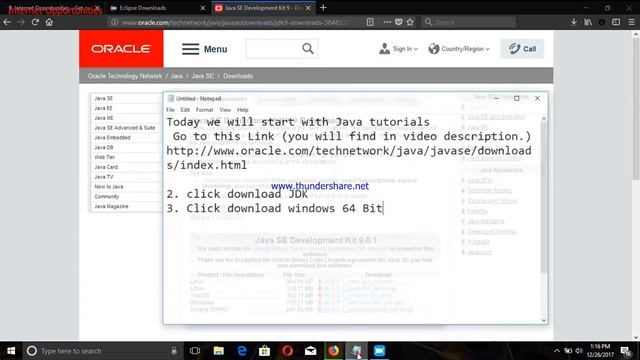640x360 pixels.
Task: Open Firefox library icon
Action: click(x=588, y=22)
